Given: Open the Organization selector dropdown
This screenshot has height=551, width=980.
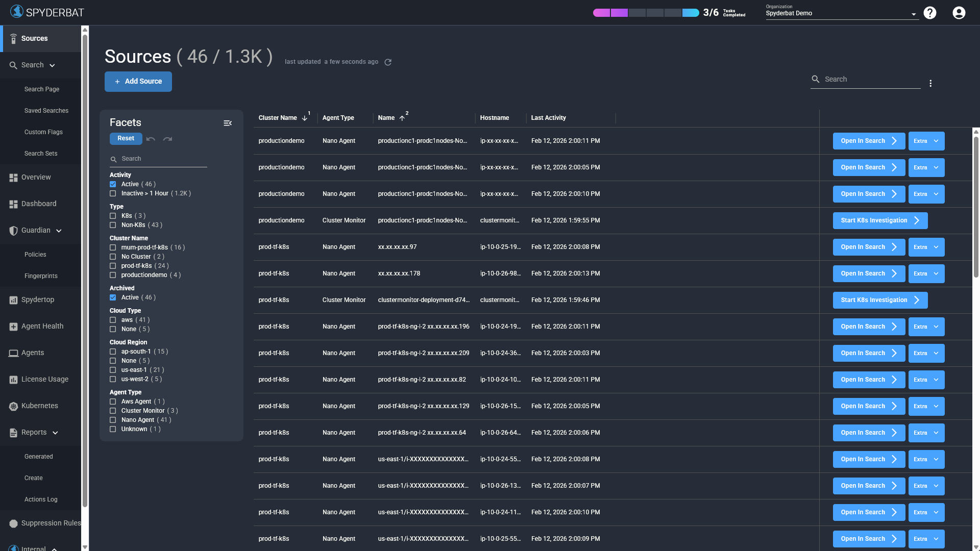Looking at the screenshot, I should point(914,13).
